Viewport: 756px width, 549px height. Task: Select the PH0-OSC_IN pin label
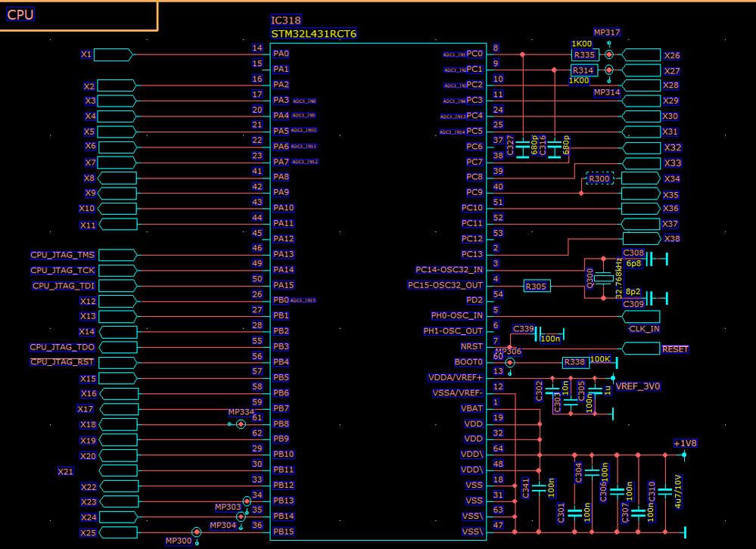click(x=456, y=315)
